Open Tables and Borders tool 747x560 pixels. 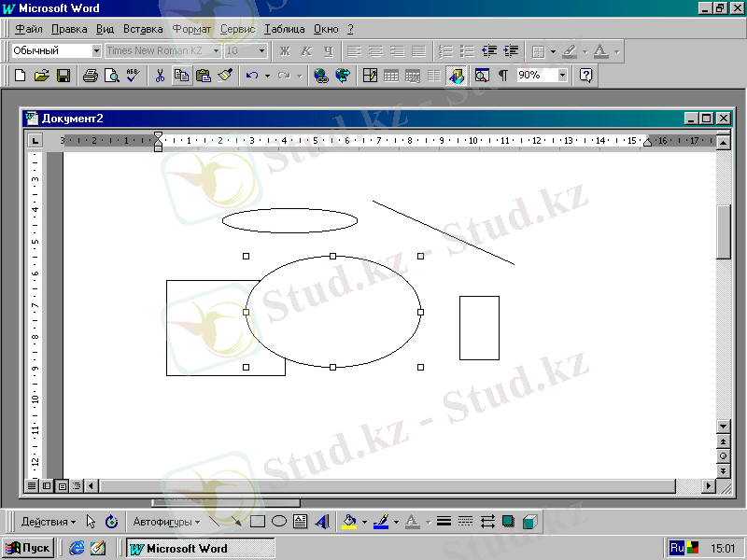coord(370,76)
